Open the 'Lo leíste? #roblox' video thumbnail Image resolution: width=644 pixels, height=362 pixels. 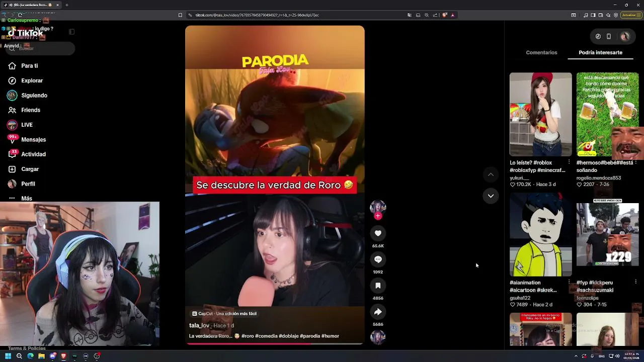click(x=541, y=114)
